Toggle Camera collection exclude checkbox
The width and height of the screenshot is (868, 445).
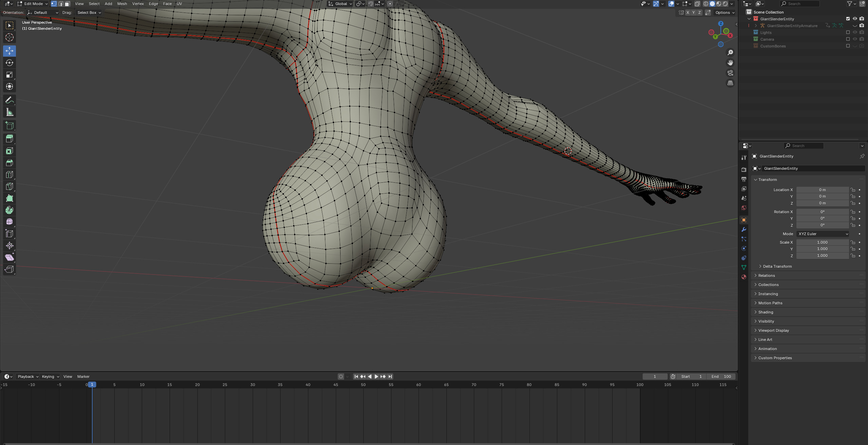pos(848,39)
